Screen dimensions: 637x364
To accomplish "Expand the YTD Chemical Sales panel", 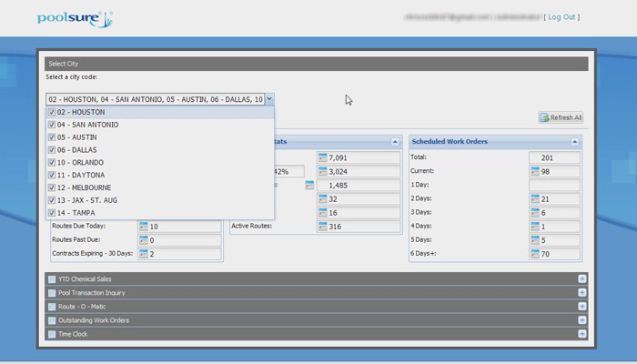I will click(582, 279).
